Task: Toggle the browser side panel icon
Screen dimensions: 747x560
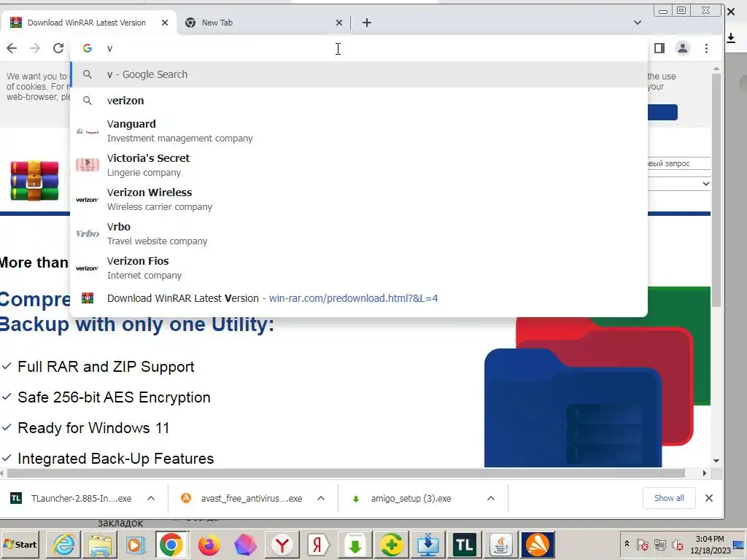Action: click(659, 48)
